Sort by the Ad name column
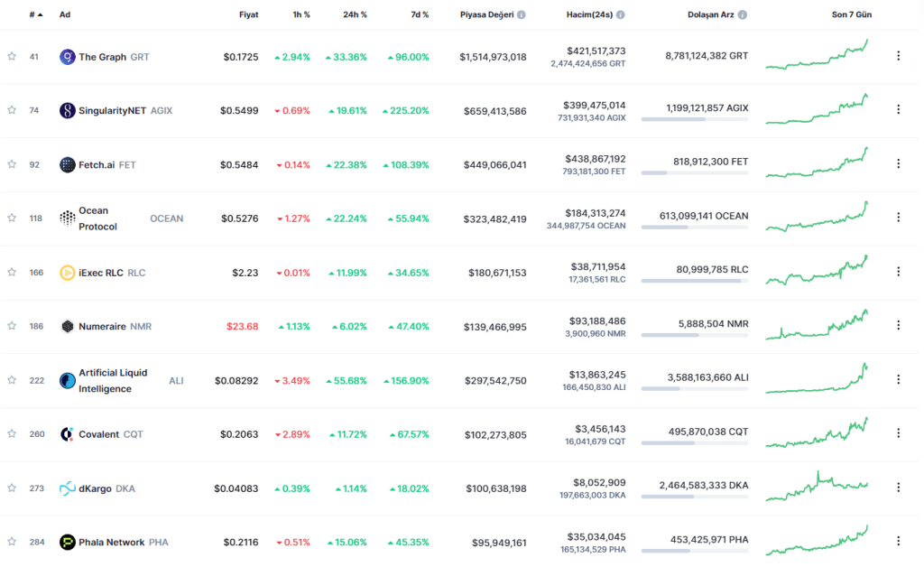 (x=65, y=14)
